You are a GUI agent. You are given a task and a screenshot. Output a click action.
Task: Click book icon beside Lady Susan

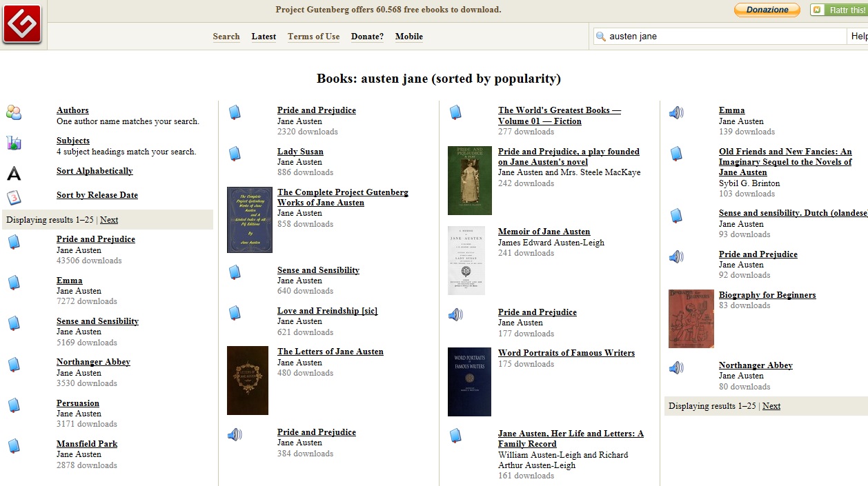[x=235, y=154]
